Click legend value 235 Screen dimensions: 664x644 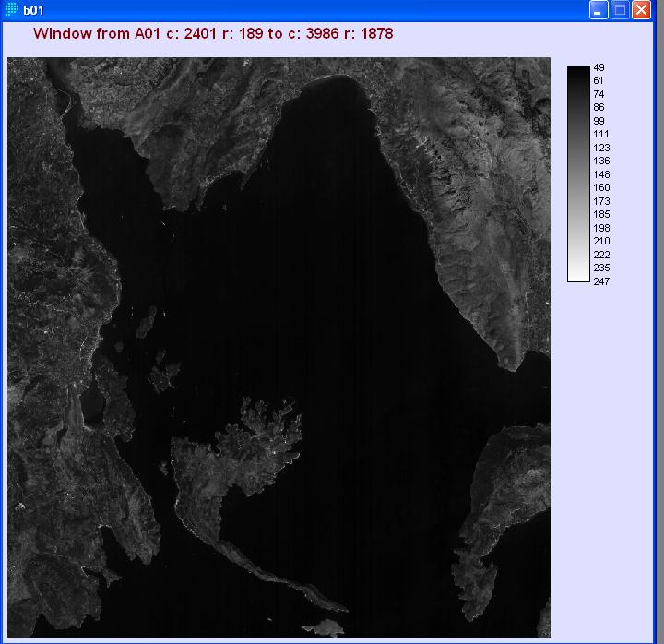pyautogui.click(x=601, y=268)
